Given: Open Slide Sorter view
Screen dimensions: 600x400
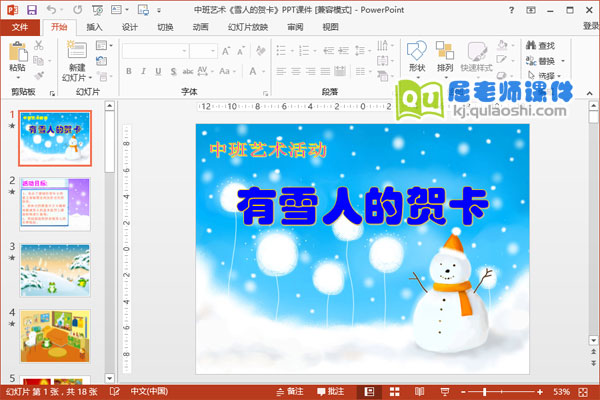Looking at the screenshot, I should click(x=395, y=392).
